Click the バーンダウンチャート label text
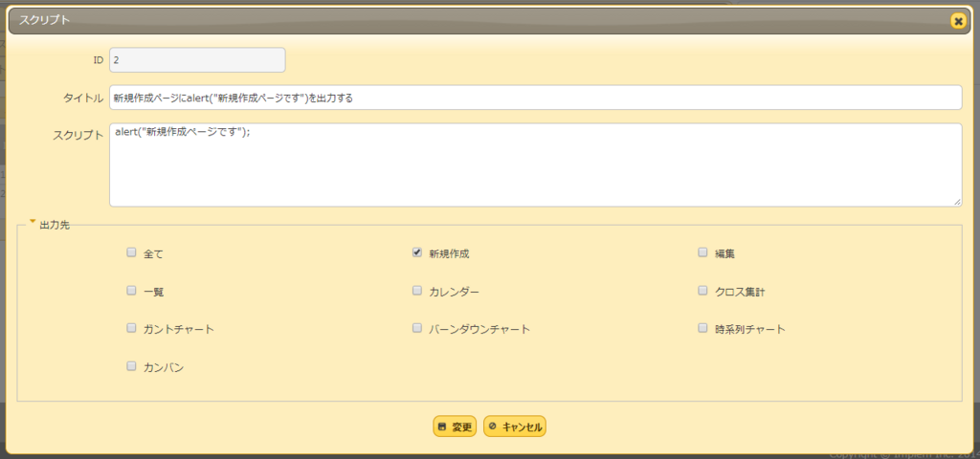The image size is (980, 459). tap(479, 330)
